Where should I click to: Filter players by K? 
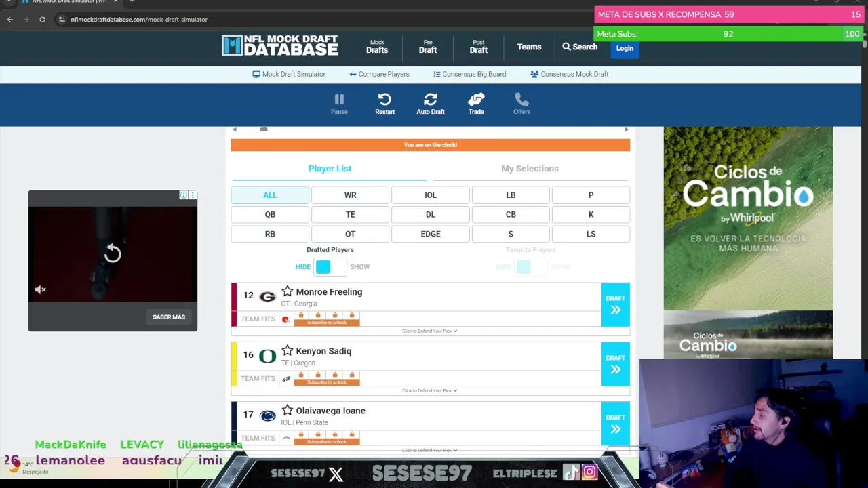(591, 214)
